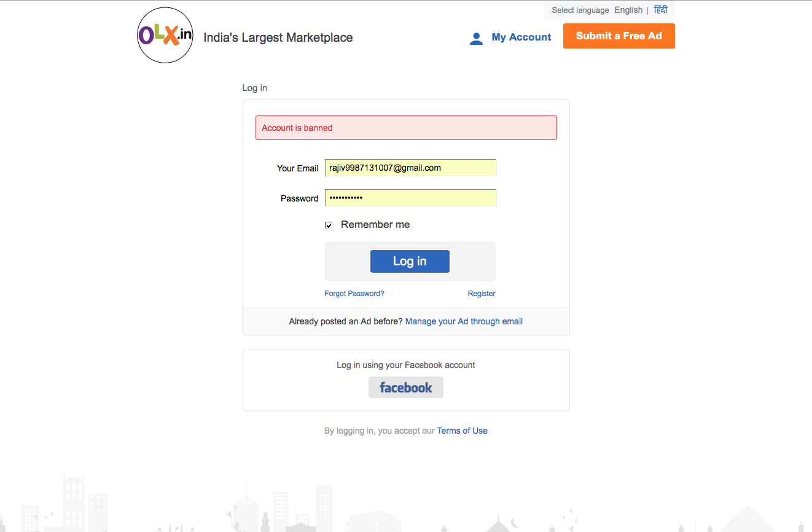Go to the Register link
The image size is (812, 532).
pos(482,294)
